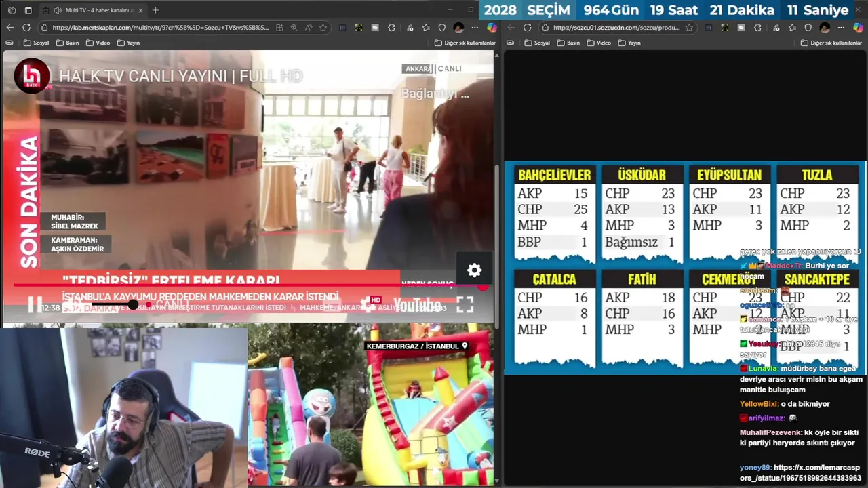Open browser essentials shield in right browser

tap(808, 28)
